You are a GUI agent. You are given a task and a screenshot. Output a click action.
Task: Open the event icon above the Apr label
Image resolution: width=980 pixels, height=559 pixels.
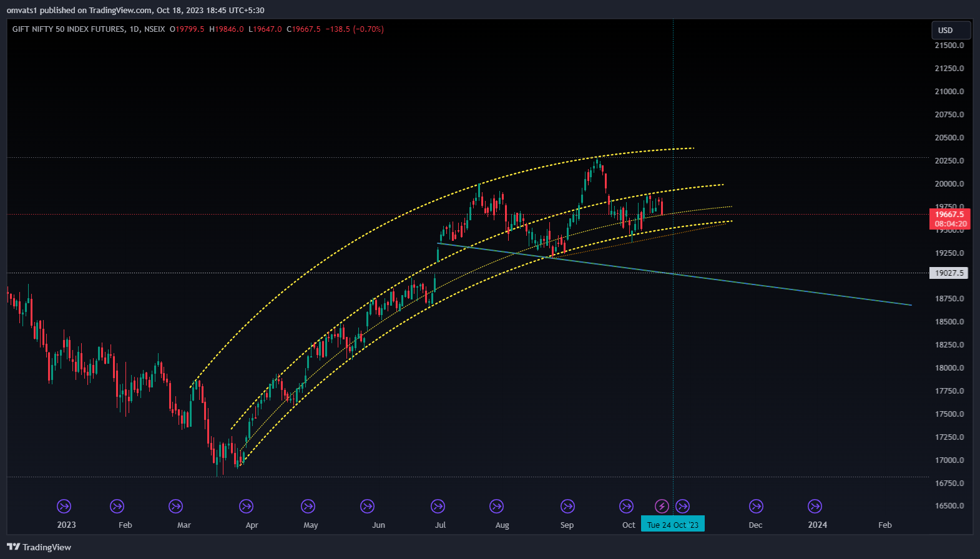click(x=247, y=506)
